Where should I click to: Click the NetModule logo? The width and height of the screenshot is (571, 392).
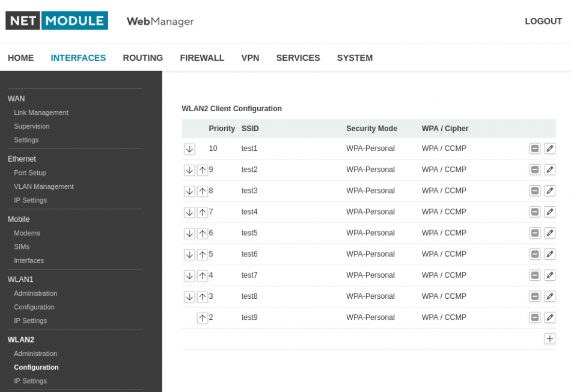tap(57, 20)
